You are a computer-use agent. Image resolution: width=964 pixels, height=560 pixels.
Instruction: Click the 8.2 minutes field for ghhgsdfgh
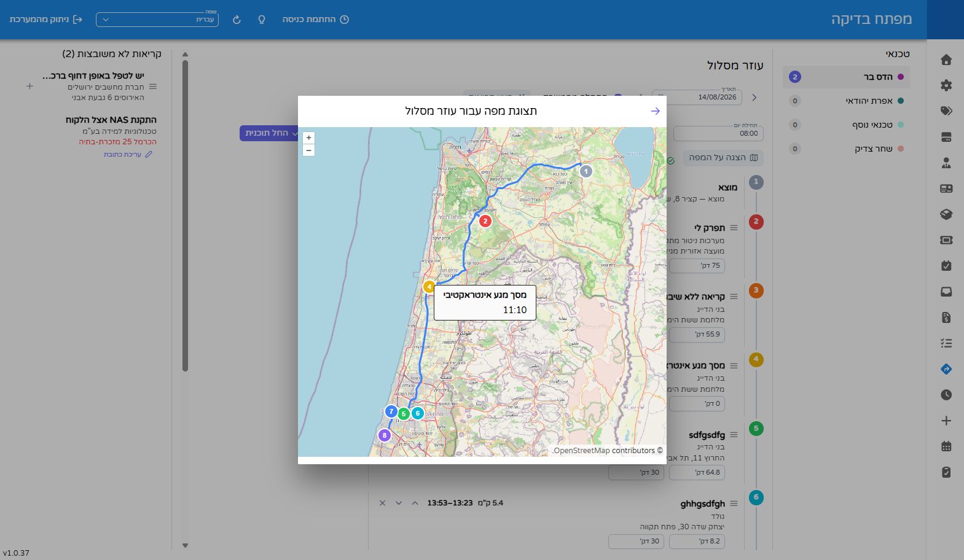pyautogui.click(x=697, y=542)
